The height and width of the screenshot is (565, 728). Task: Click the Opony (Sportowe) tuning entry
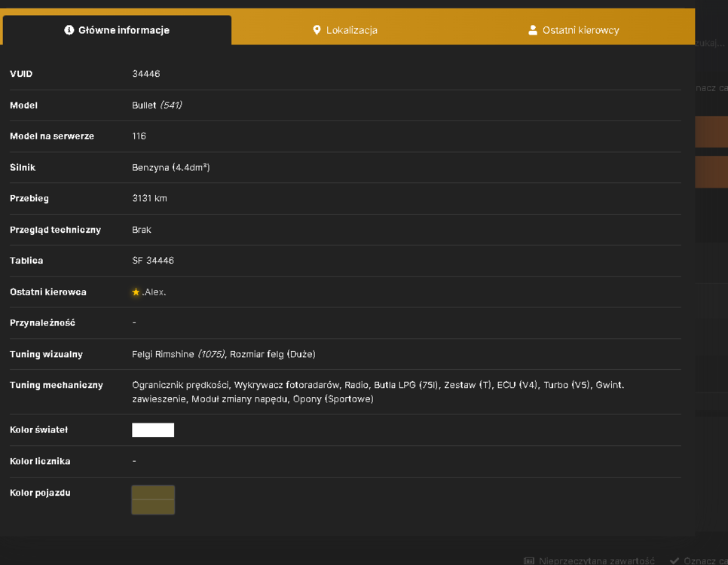333,399
